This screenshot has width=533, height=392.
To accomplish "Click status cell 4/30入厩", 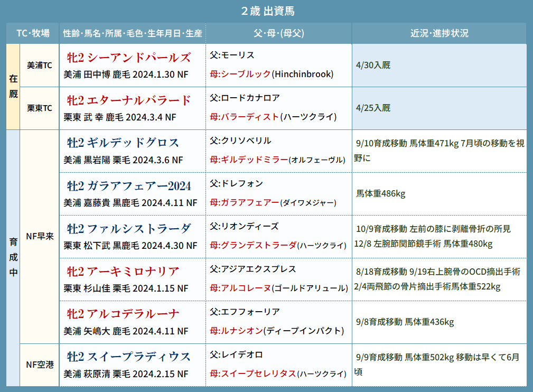I will (439, 66).
